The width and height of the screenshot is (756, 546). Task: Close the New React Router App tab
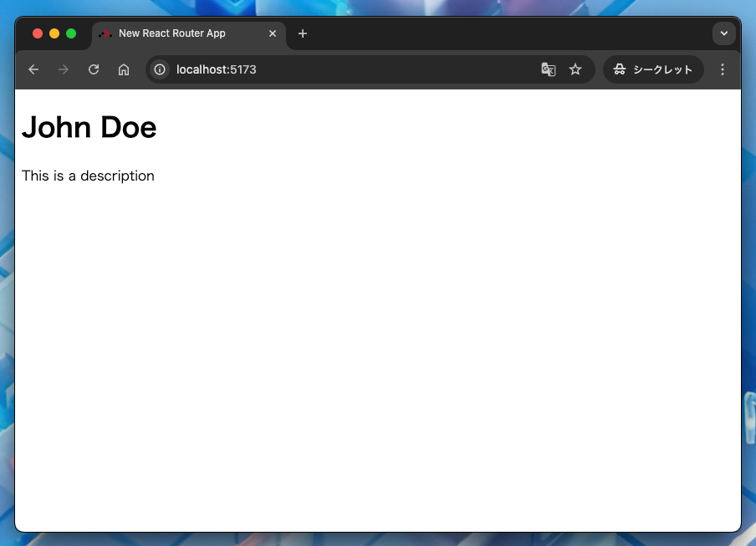[x=273, y=33]
